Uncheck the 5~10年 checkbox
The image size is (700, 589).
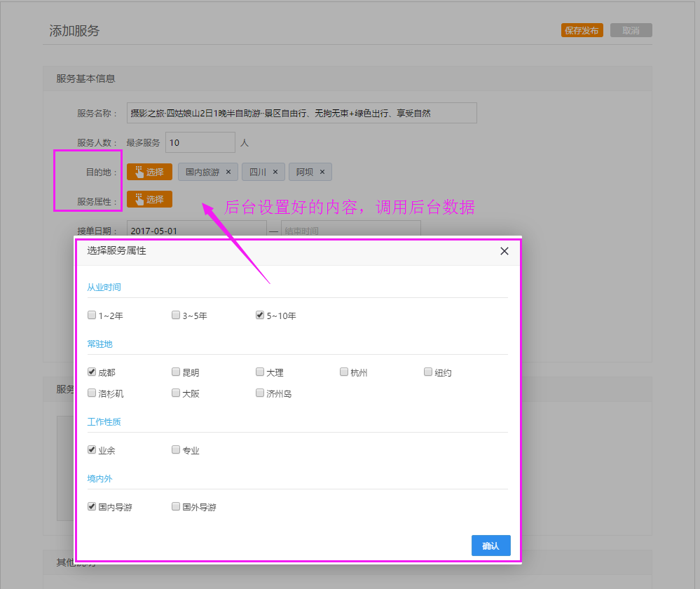pos(260,316)
